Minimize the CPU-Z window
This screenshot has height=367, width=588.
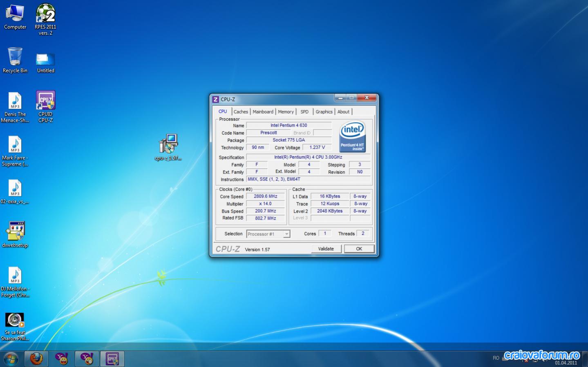coord(340,98)
